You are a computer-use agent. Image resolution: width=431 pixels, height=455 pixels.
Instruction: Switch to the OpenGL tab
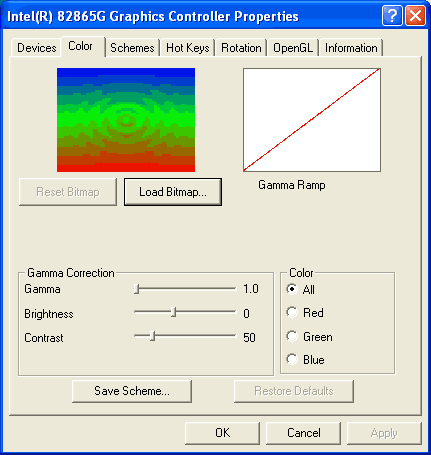point(293,48)
